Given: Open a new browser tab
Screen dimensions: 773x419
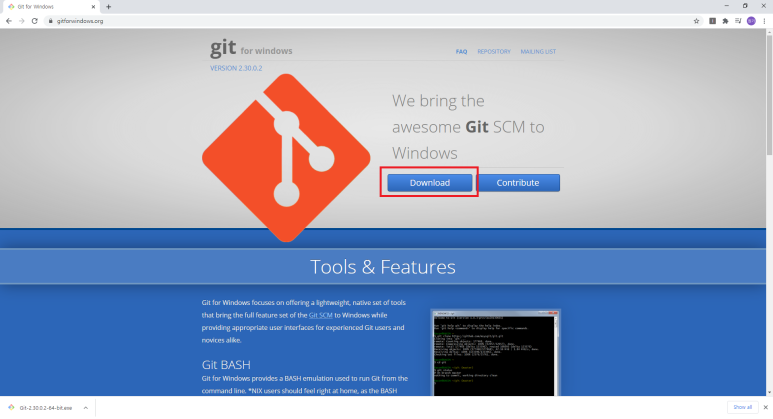Looking at the screenshot, I should pos(108,6).
